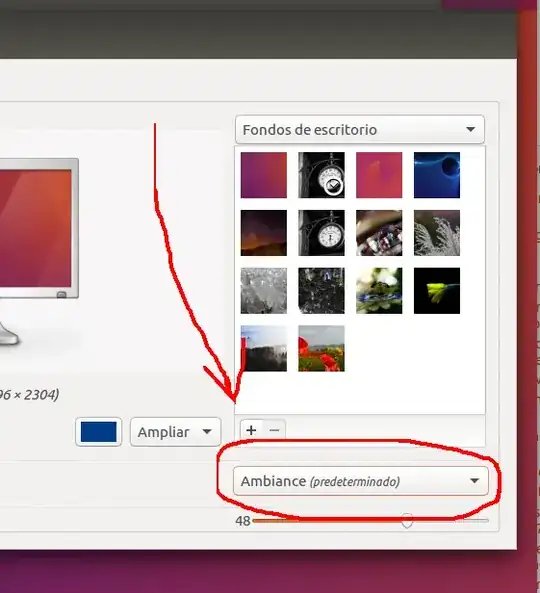Select the second-row clock wallpaper thumbnail

321,233
